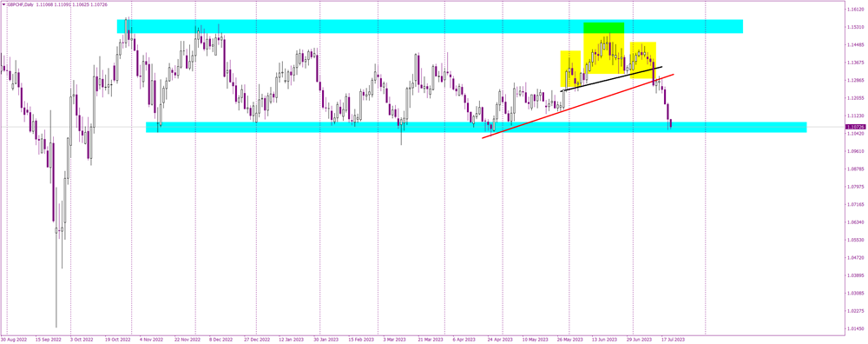The image size is (868, 344).
Task: Select the upper cyan resistance zone rectangle
Action: point(430,26)
